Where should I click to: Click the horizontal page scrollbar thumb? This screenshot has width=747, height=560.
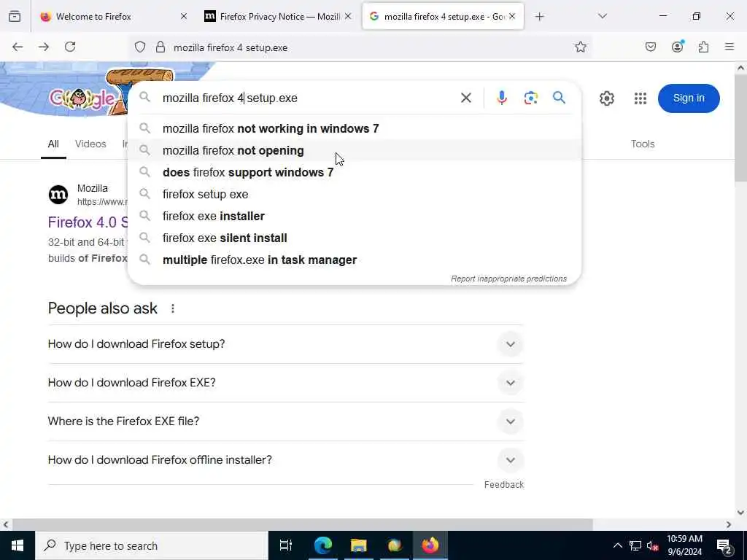point(303,524)
